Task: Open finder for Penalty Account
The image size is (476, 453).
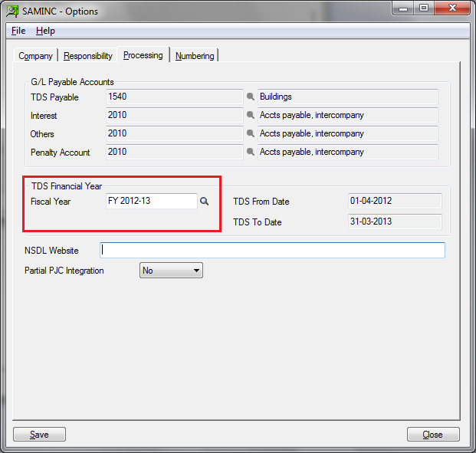Action: tap(251, 152)
